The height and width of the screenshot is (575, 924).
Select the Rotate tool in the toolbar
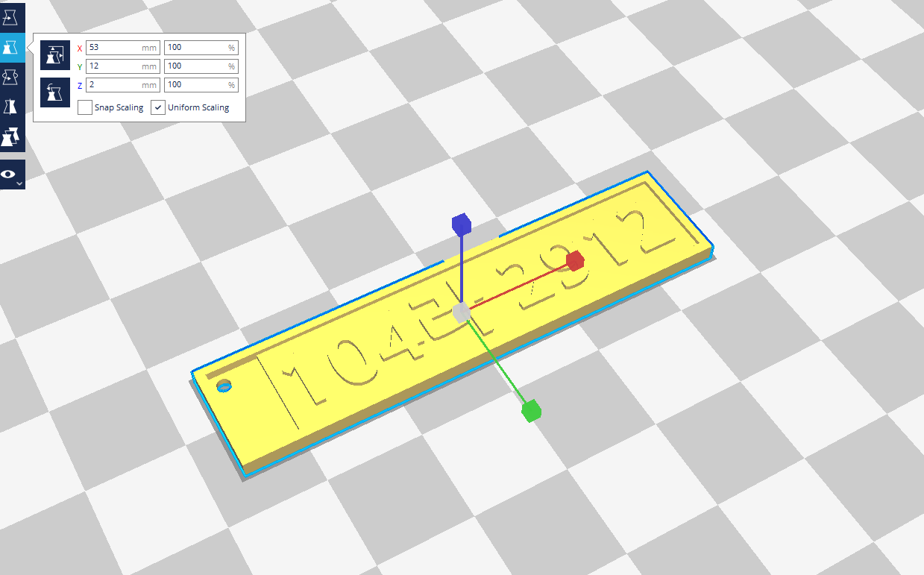coord(10,76)
